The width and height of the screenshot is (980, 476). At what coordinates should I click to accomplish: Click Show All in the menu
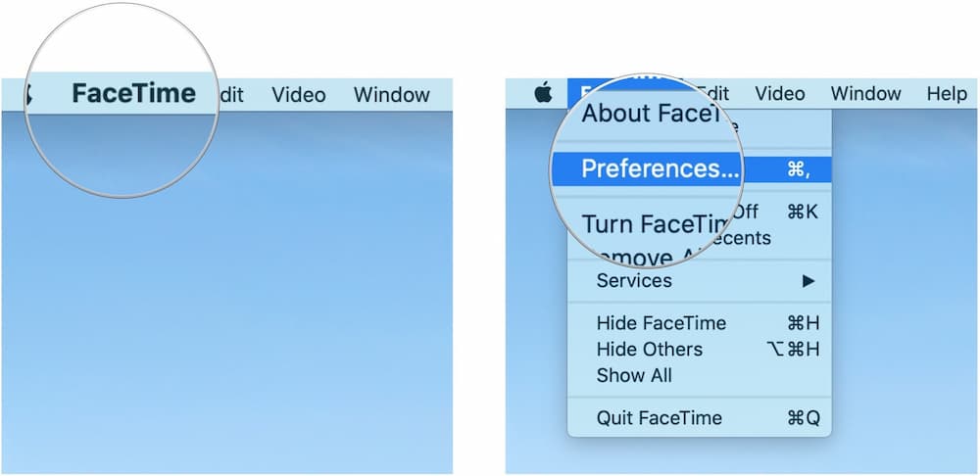[634, 375]
